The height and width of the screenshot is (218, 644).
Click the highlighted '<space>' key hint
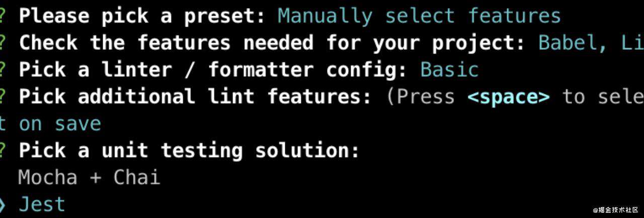pos(509,96)
